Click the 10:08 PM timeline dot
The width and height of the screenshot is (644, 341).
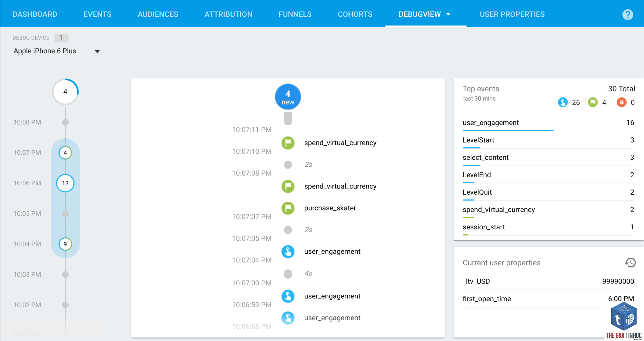pos(65,122)
